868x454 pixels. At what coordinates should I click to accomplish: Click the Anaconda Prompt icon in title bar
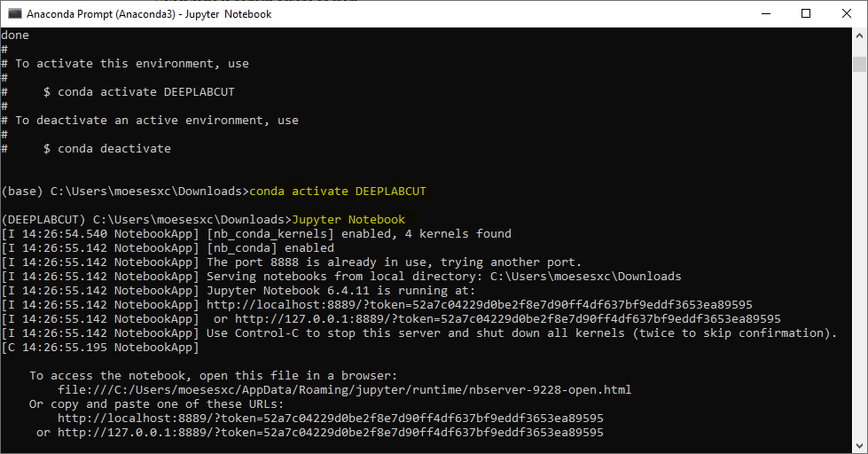click(14, 13)
